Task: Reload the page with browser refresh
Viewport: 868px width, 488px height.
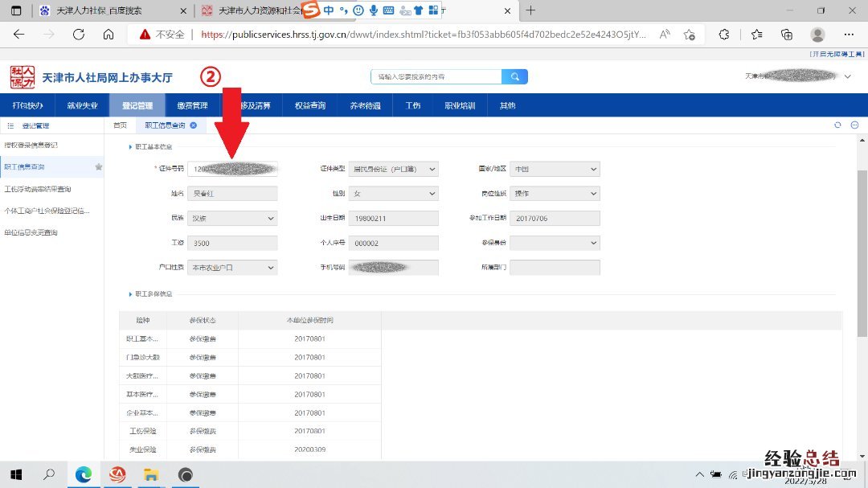Action: [x=79, y=35]
